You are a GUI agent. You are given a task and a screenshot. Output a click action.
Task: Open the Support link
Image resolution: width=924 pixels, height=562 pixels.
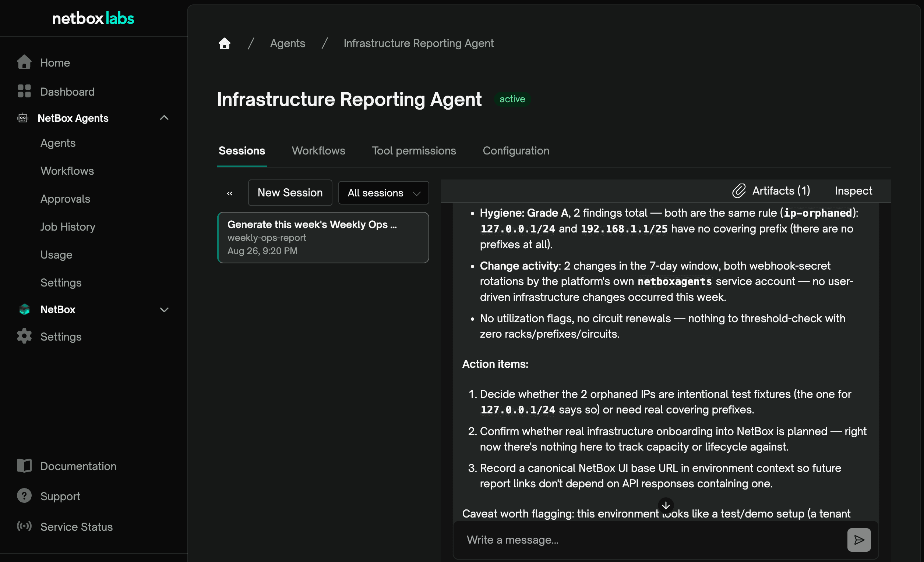pyautogui.click(x=60, y=496)
